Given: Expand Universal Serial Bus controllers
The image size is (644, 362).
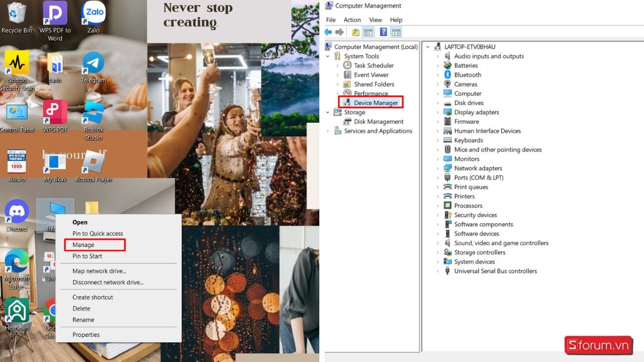Looking at the screenshot, I should click(x=437, y=271).
